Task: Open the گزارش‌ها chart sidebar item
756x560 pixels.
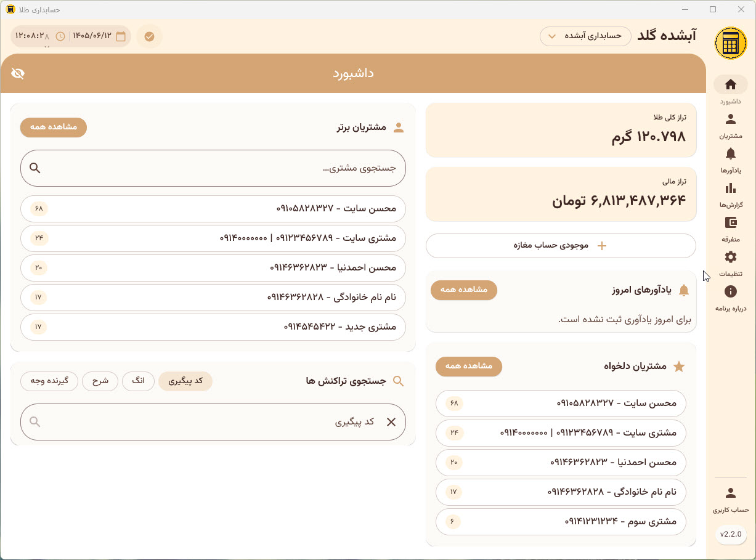Action: click(x=731, y=194)
